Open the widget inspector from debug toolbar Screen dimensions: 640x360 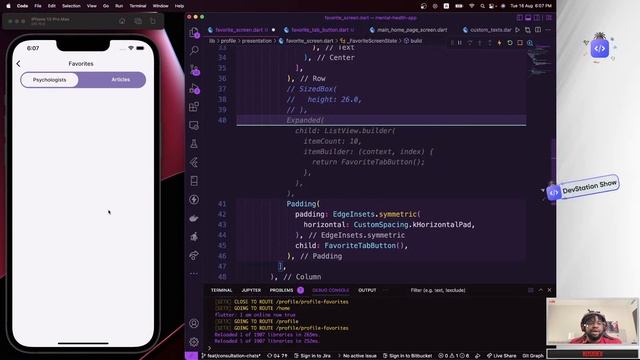pos(530,43)
